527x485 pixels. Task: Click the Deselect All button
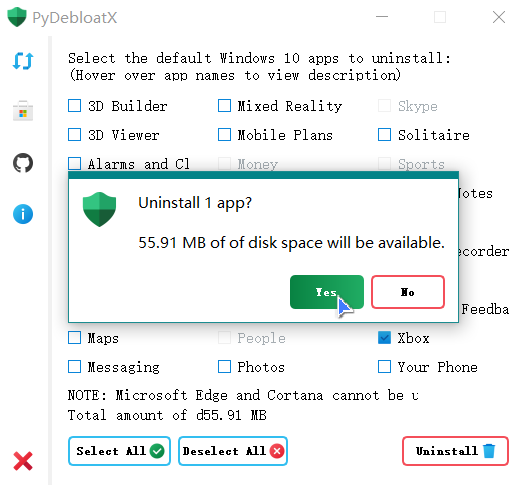[x=233, y=451]
